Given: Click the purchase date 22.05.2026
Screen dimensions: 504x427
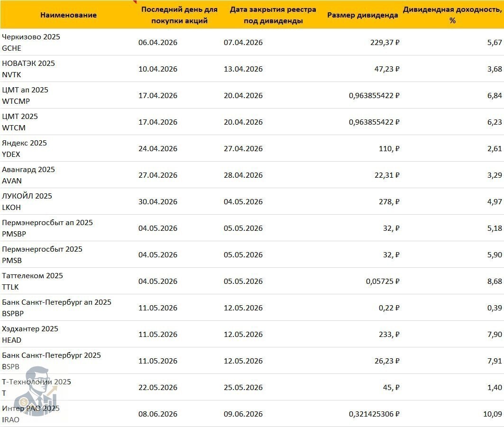Looking at the screenshot, I should pos(158,388).
